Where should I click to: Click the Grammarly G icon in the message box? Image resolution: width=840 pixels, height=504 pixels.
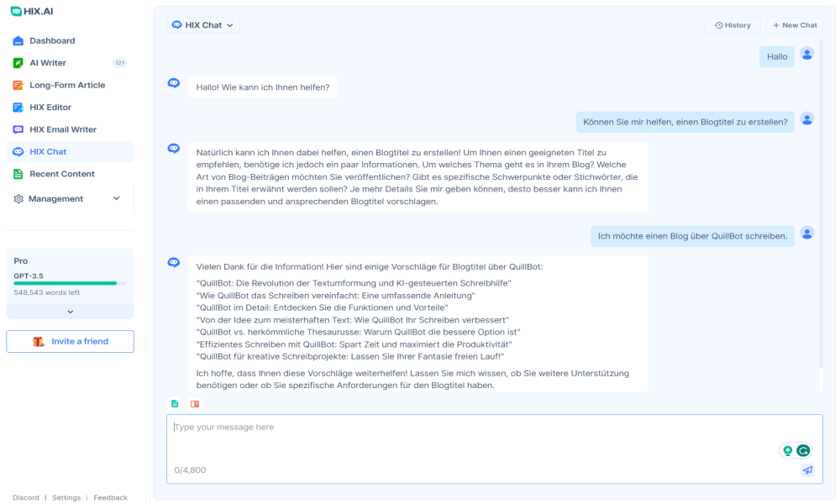pyautogui.click(x=803, y=450)
